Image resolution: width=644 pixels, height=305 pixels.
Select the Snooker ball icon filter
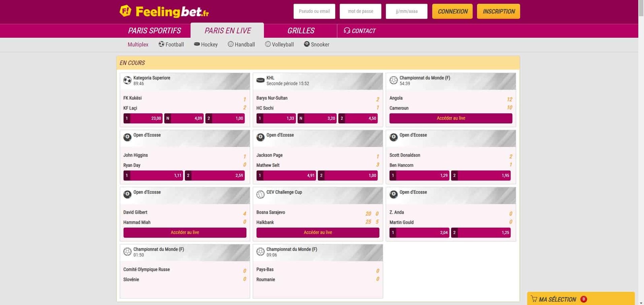(307, 44)
